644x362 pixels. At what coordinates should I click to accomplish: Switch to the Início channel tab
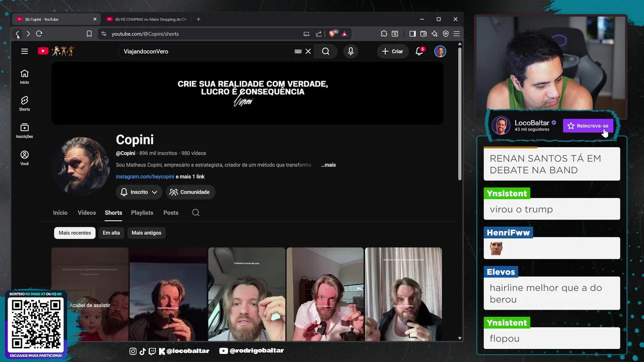point(60,213)
